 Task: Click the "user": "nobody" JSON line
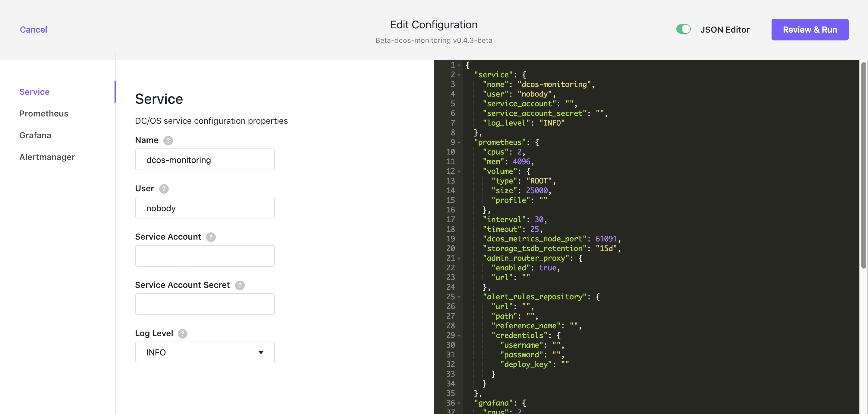click(x=519, y=94)
